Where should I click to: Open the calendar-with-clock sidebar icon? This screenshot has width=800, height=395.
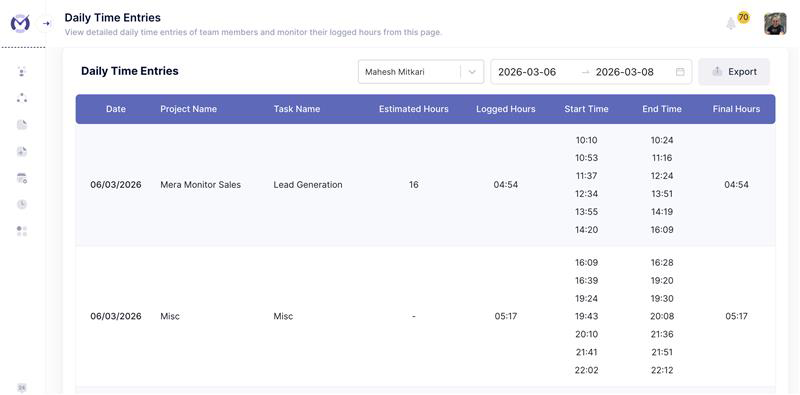point(22,178)
